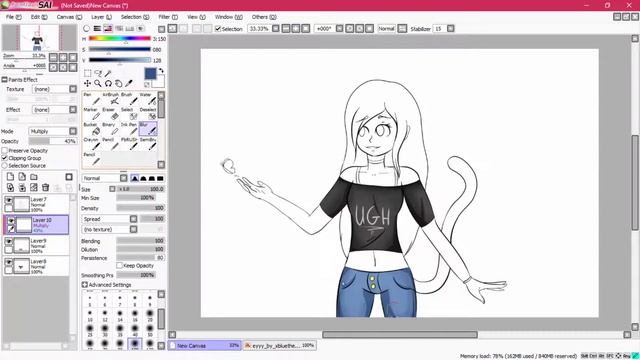The width and height of the screenshot is (640, 360).
Task: Activate the move tool
Action: [87, 83]
